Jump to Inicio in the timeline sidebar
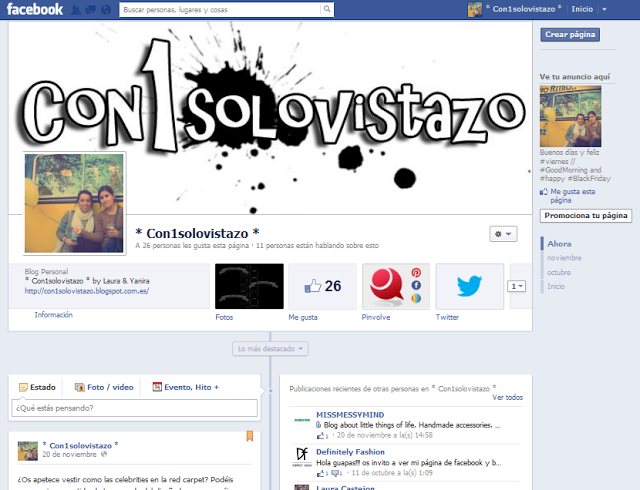 tap(556, 287)
